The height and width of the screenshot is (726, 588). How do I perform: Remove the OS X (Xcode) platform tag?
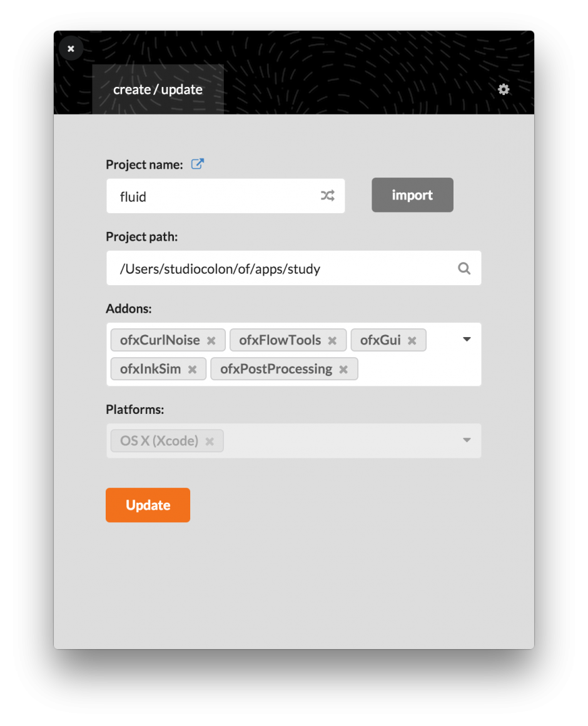(x=210, y=440)
